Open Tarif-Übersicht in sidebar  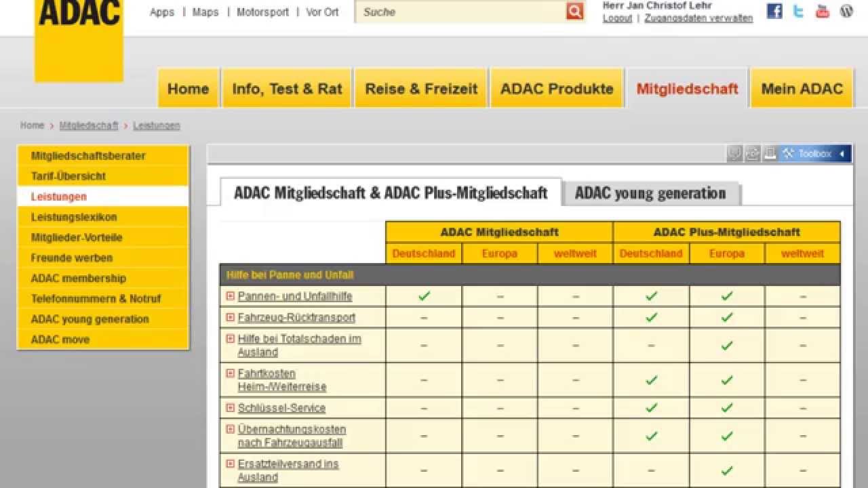[x=103, y=176]
